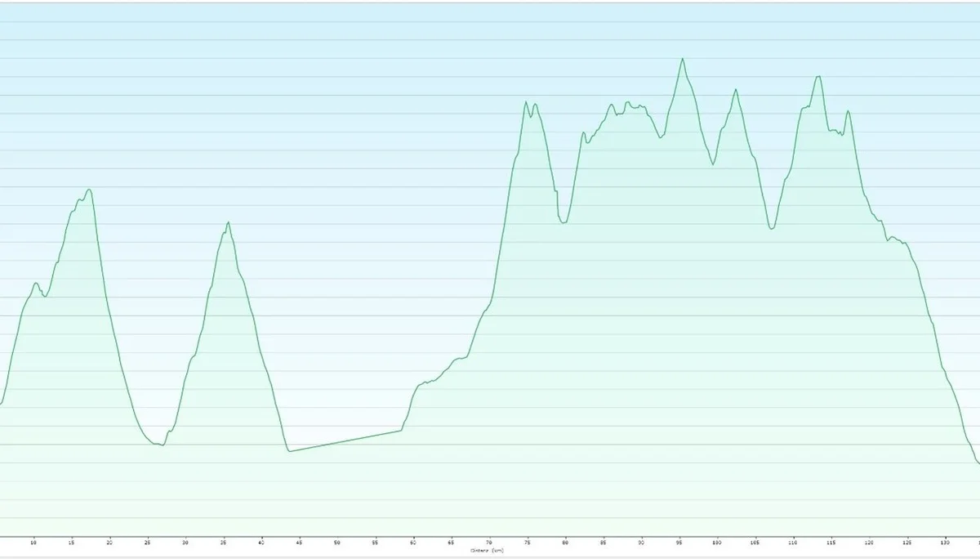The height and width of the screenshot is (559, 980).
Task: Click the summit near 113 km
Action: click(818, 76)
